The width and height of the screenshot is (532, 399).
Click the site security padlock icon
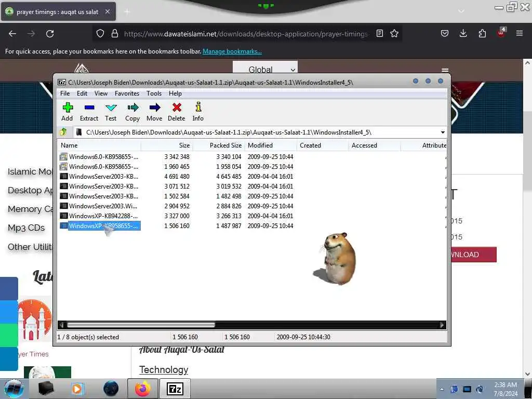[115, 33]
